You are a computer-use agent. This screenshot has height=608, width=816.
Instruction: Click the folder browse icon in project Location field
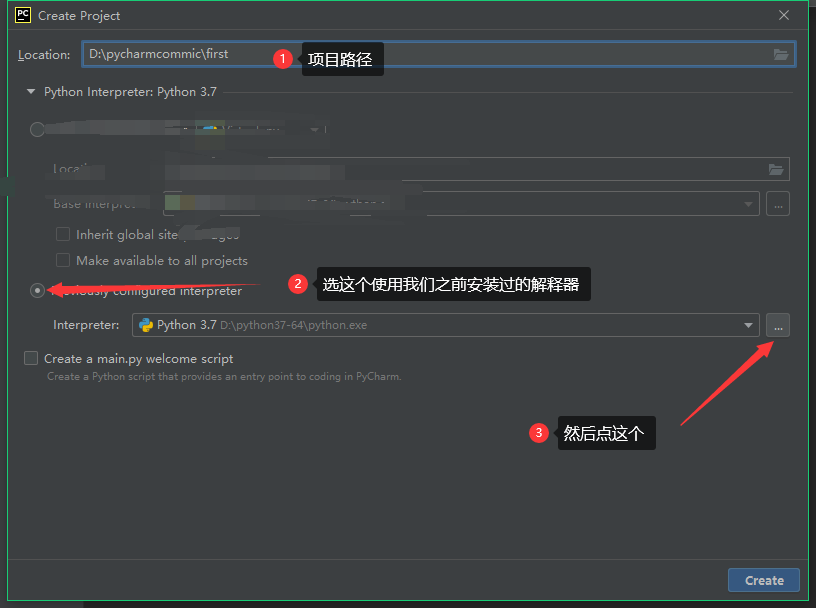(781, 54)
